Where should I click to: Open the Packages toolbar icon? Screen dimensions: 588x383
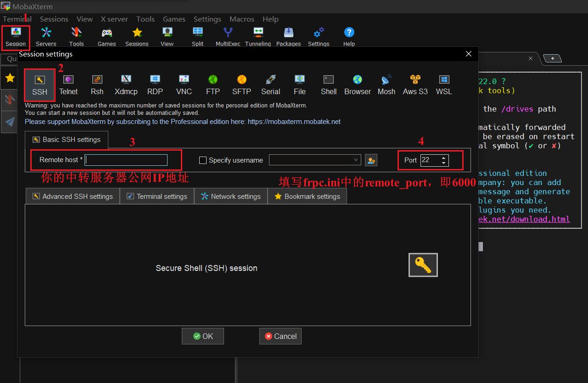pos(288,37)
